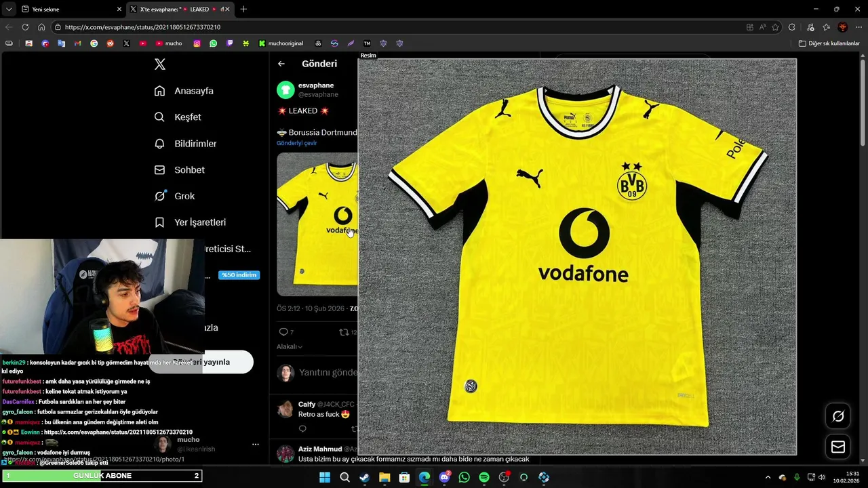The image size is (868, 488).
Task: Open Aziz Mahmud's profile avatar
Action: 285,453
